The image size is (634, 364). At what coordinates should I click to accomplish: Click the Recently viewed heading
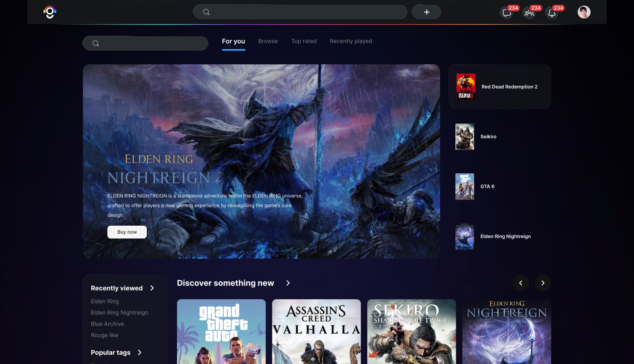[117, 288]
